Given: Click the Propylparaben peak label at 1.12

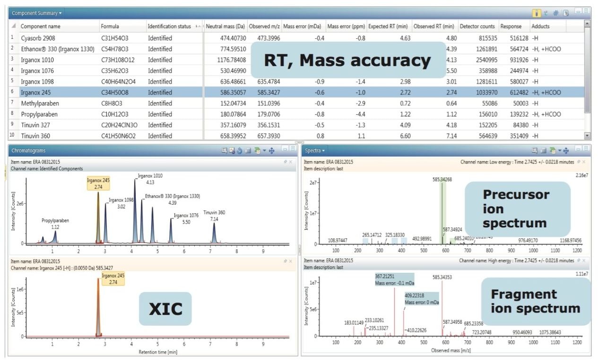Looking at the screenshot, I should [x=56, y=224].
